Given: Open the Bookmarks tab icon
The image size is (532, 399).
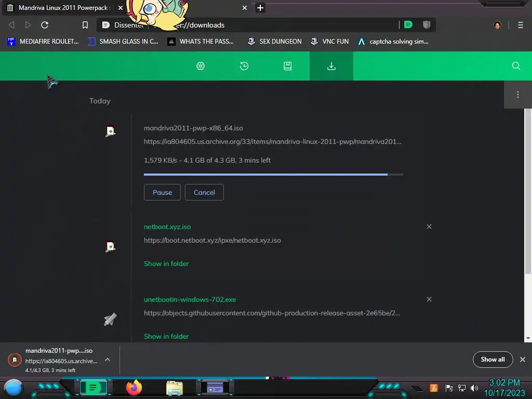Looking at the screenshot, I should coord(288,66).
